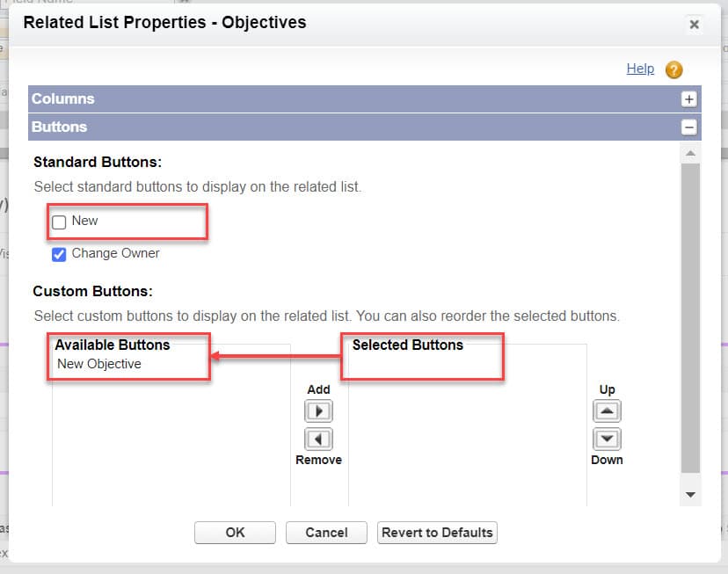Open the Help link
The height and width of the screenshot is (574, 728).
[x=640, y=69]
